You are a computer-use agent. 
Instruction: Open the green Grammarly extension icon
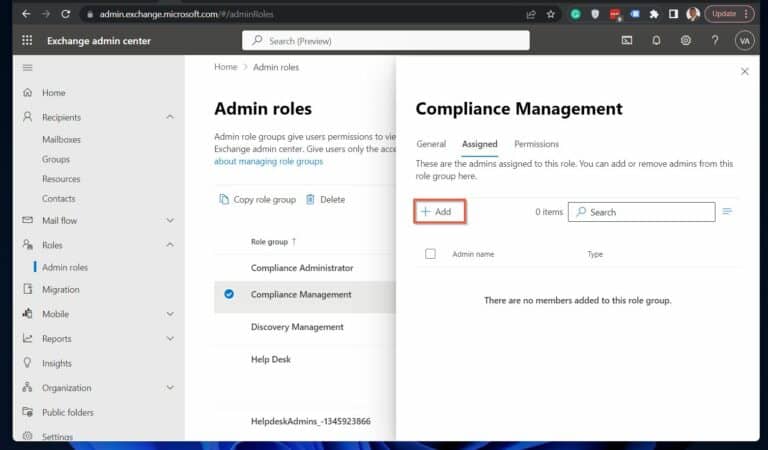point(576,14)
